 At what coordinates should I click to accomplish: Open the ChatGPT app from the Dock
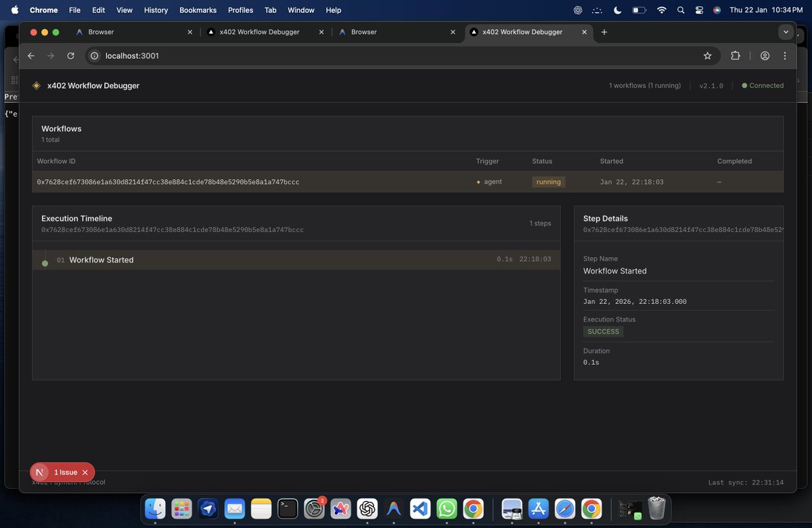coord(367,508)
